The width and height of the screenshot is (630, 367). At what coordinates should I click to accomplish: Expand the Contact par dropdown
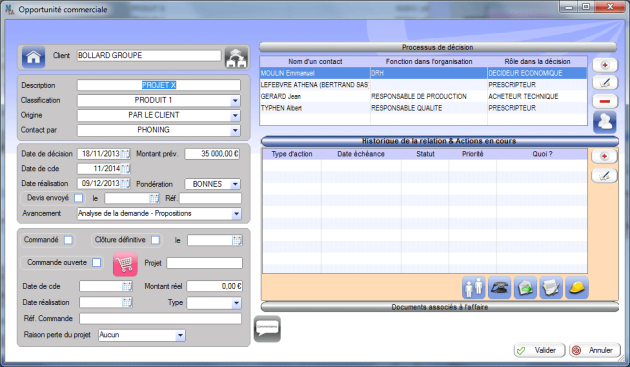[x=235, y=130]
